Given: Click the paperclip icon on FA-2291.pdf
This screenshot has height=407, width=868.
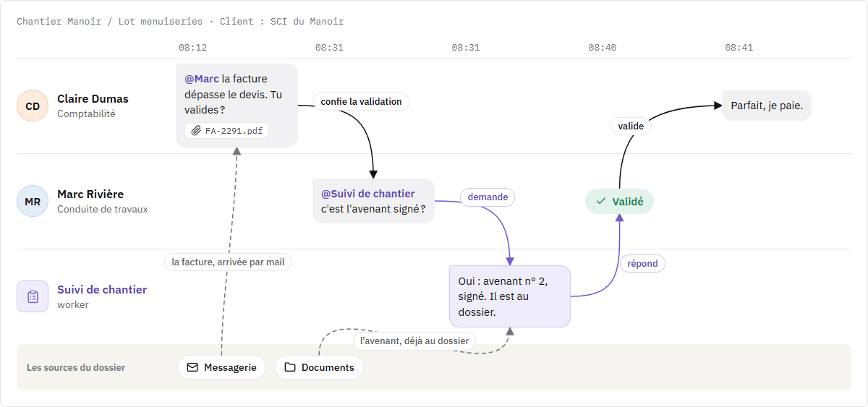Looking at the screenshot, I should point(196,131).
